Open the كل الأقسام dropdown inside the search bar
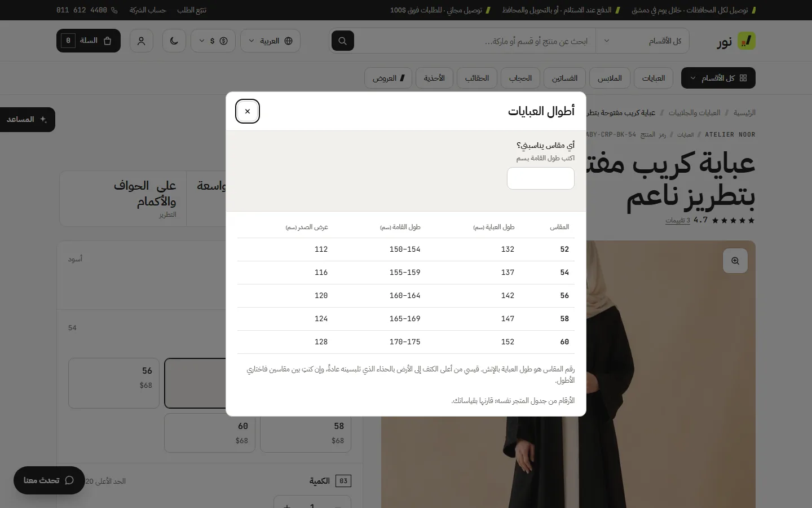 pyautogui.click(x=642, y=41)
